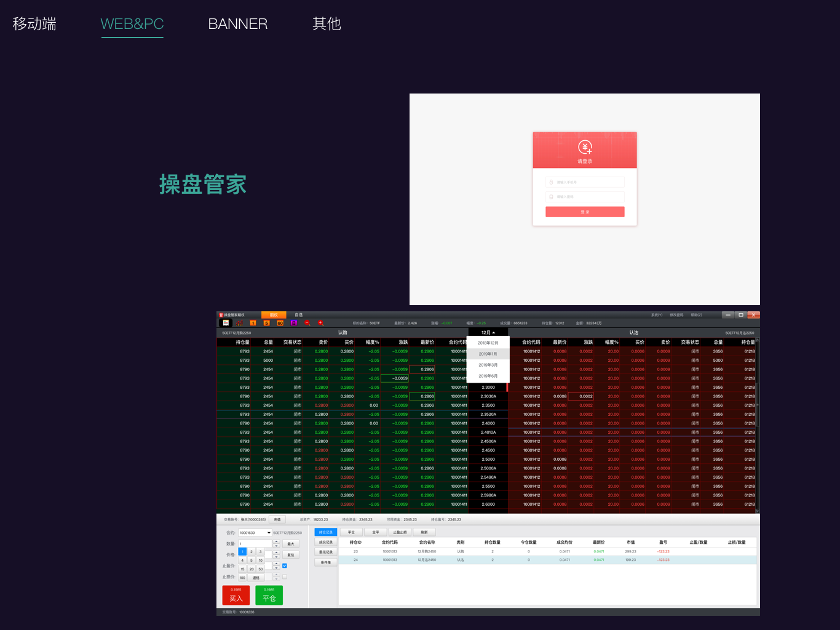Toggle the checked 止盈价 checkbox
This screenshot has height=630, width=840.
pyautogui.click(x=285, y=566)
